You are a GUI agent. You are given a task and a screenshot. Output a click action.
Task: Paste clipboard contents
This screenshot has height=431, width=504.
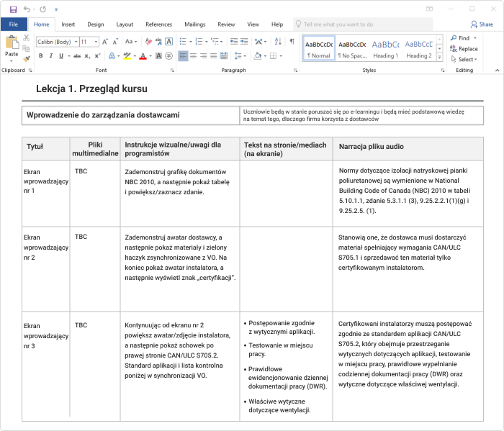click(x=12, y=47)
